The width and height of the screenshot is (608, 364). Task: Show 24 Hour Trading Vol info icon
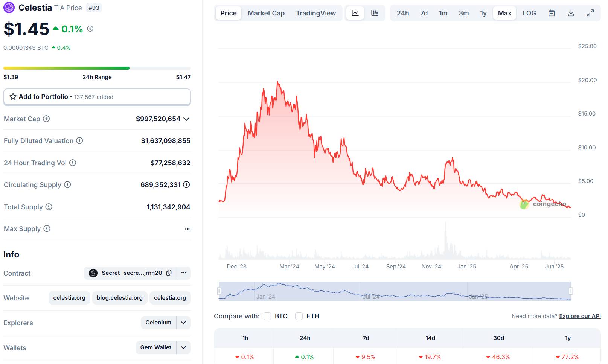[73, 163]
